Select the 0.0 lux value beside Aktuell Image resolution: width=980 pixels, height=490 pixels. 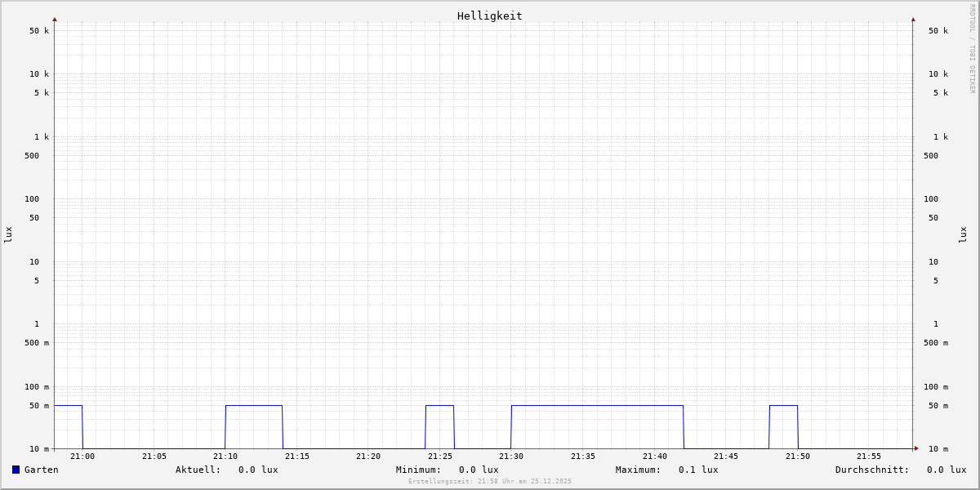(x=258, y=470)
